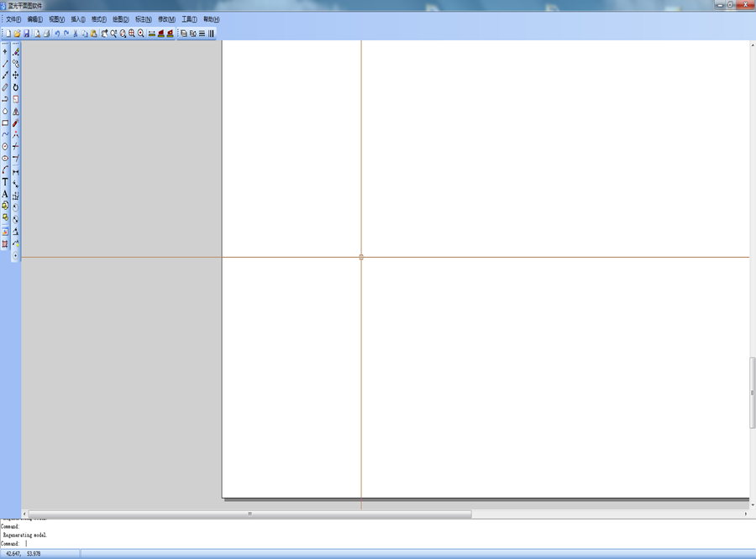Open an existing file with folder icon

[x=18, y=34]
